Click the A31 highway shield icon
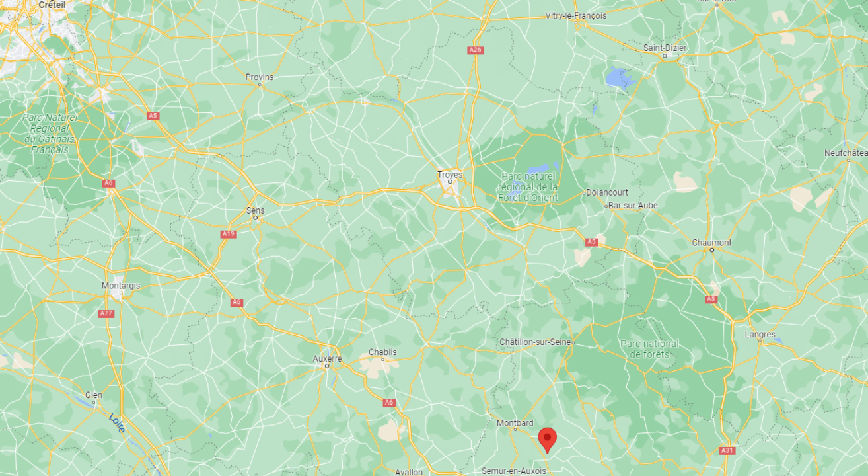868x476 pixels. (x=727, y=450)
